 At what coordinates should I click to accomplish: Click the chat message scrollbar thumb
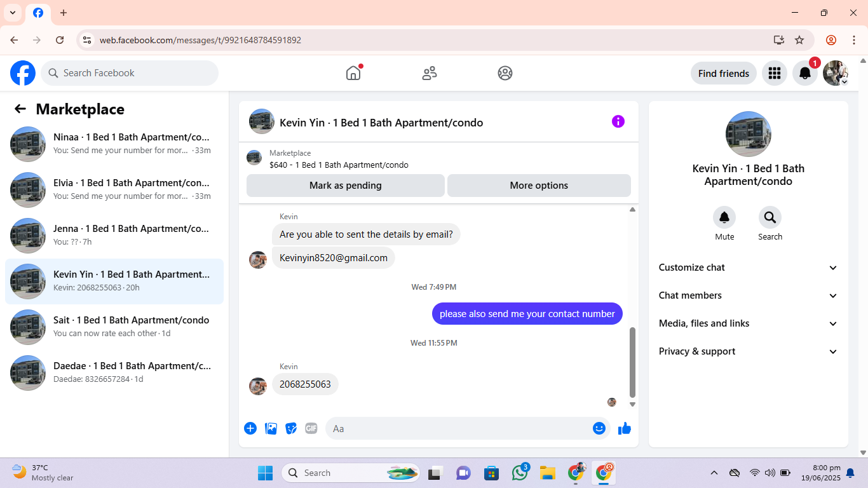[x=632, y=362]
